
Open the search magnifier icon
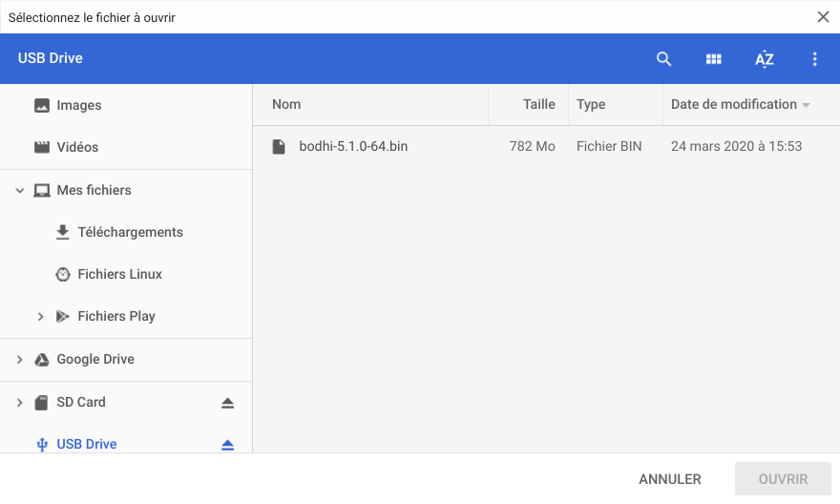tap(663, 59)
